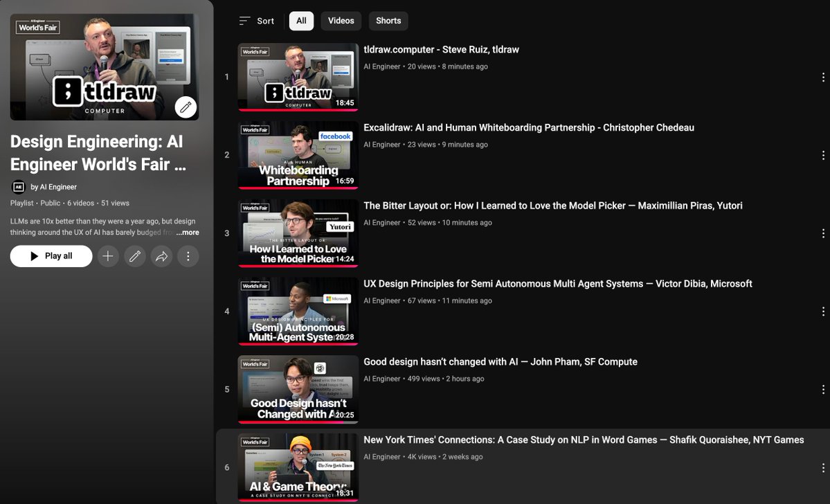Screen dimensions: 830x504
Task: Click the 18:45 duration badge
Action: tap(345, 102)
